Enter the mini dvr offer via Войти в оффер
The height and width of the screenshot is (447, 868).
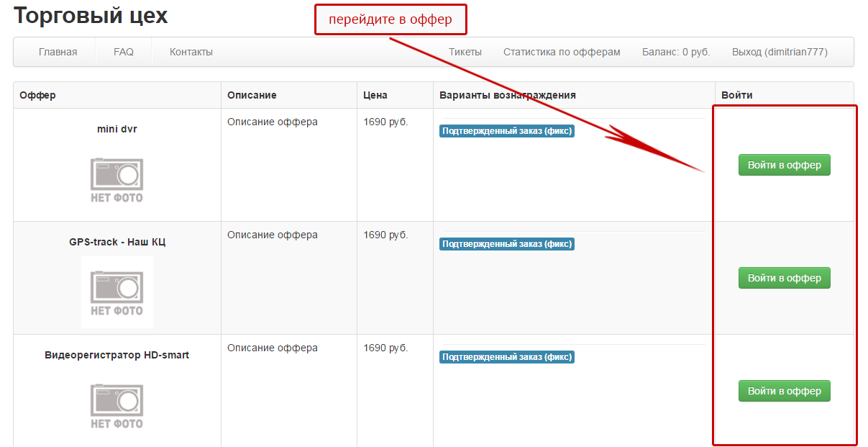coord(784,164)
